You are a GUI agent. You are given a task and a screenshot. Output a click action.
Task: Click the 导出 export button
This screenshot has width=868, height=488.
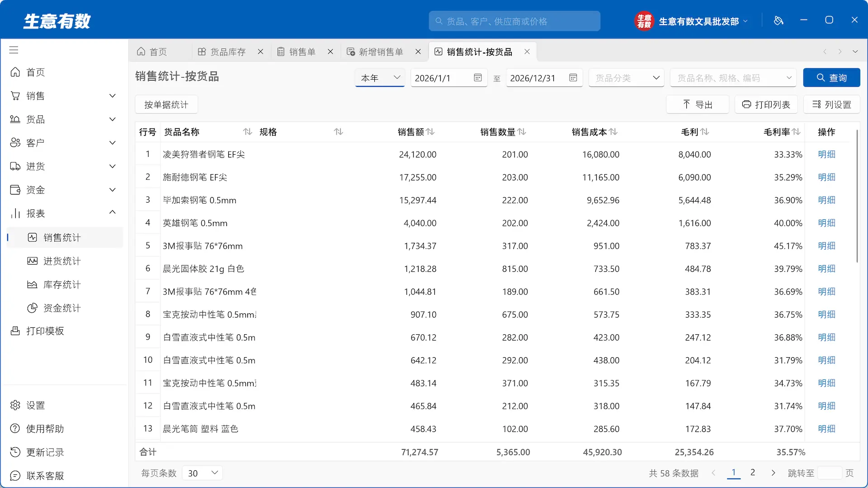click(x=698, y=104)
